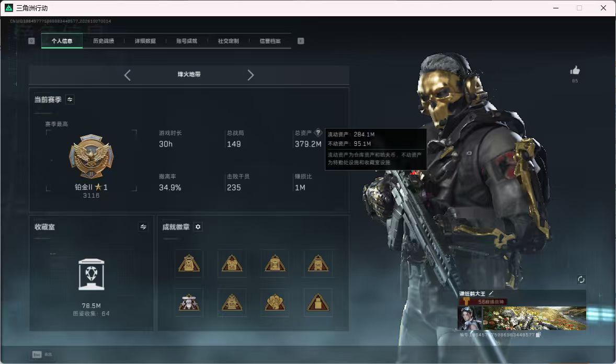
Task: Close the 三角洲行动 window
Action: pos(603,8)
